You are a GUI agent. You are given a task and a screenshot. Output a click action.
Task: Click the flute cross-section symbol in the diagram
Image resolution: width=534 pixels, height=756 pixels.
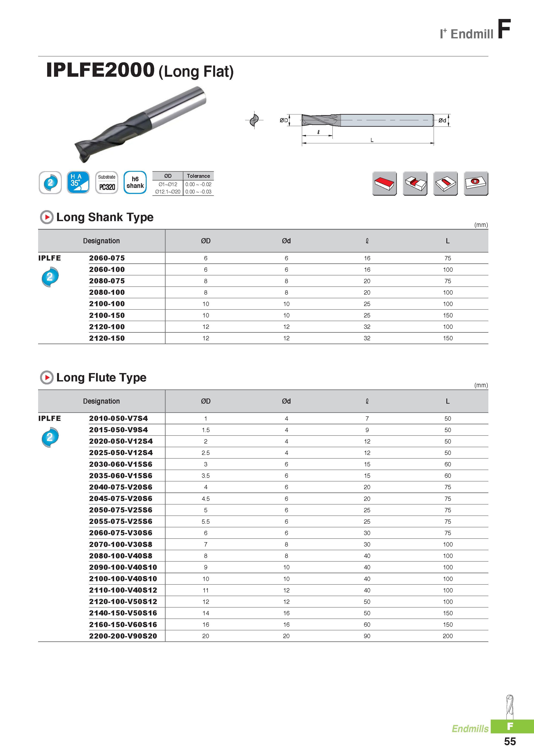pyautogui.click(x=254, y=120)
